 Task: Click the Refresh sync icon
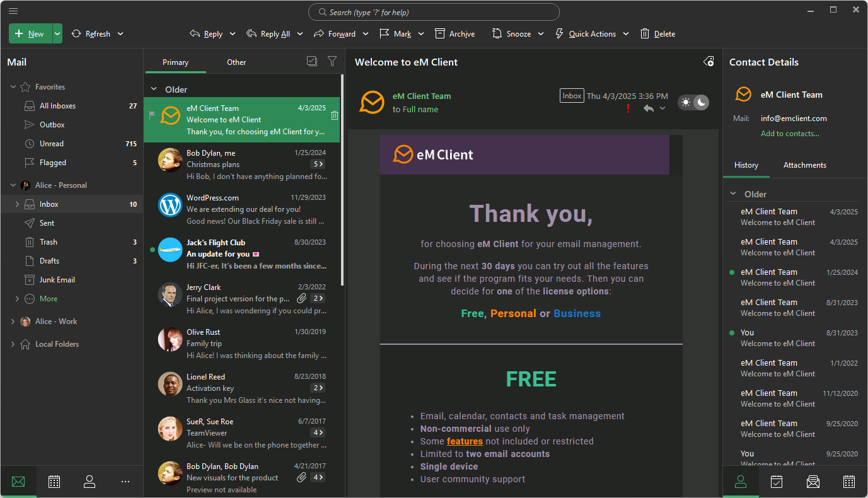coord(76,34)
